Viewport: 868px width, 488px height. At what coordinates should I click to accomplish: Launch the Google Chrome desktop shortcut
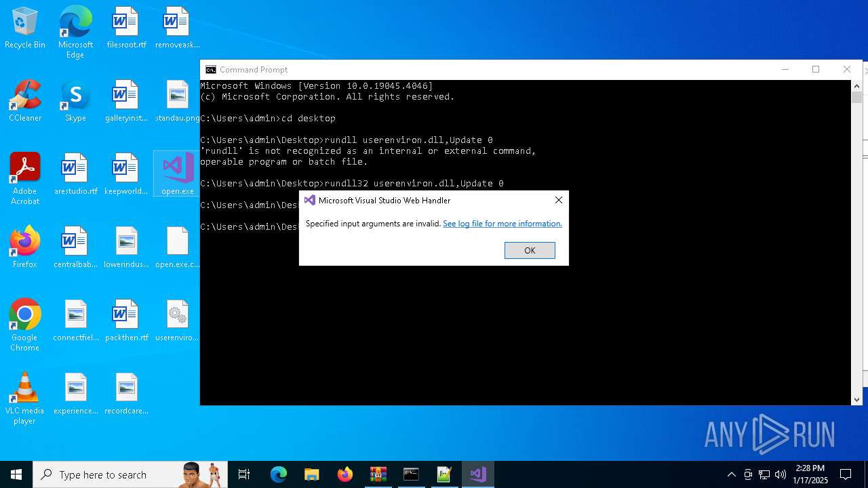25,325
